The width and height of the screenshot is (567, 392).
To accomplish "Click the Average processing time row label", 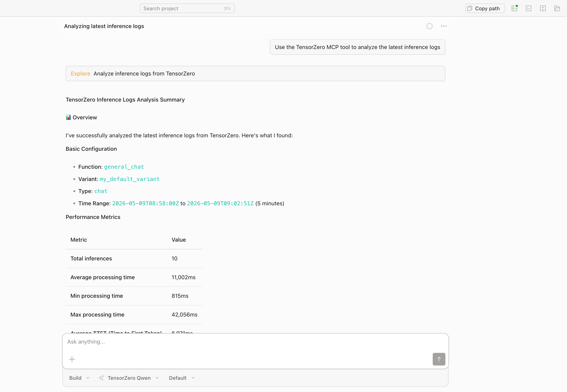I will coord(102,277).
